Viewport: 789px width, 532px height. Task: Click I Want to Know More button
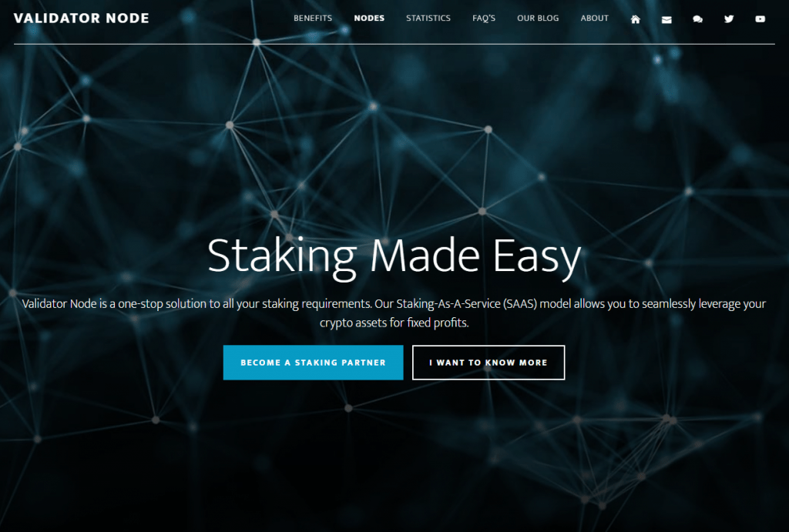click(488, 363)
